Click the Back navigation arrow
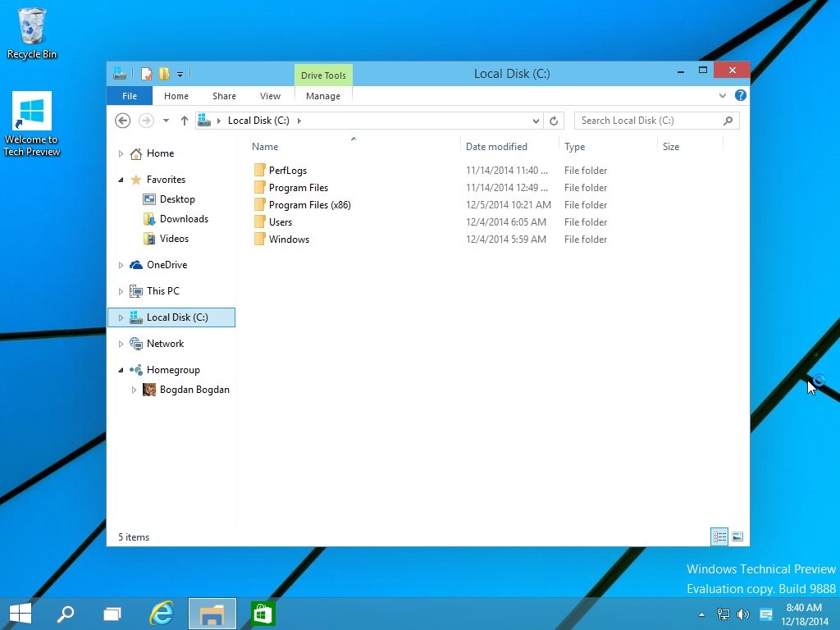This screenshot has width=840, height=630. tap(122, 121)
